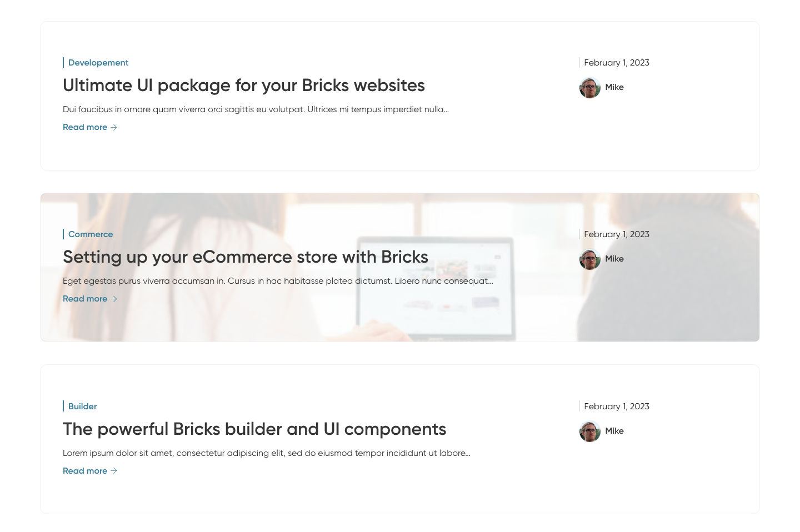Open 'Setting up your eCommerce store with Bricks'
The height and width of the screenshot is (532, 800).
click(245, 257)
